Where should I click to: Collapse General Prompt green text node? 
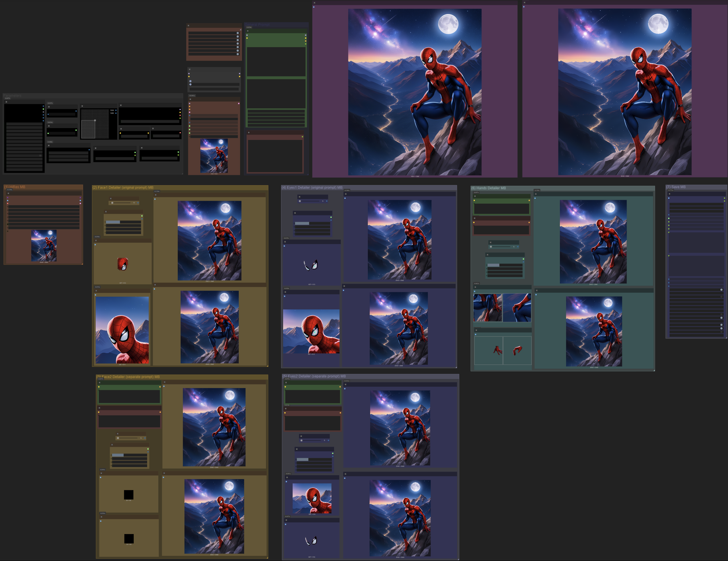[x=248, y=31]
